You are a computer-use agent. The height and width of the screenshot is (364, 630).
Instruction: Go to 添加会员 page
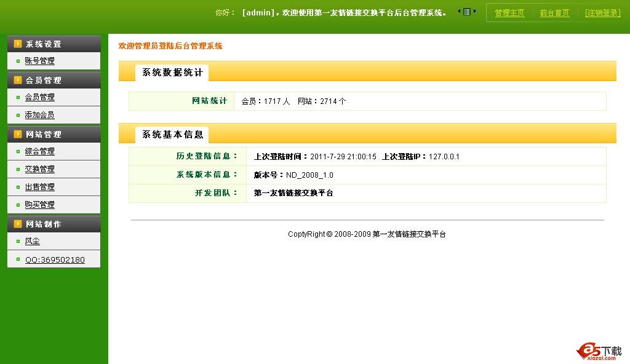40,115
